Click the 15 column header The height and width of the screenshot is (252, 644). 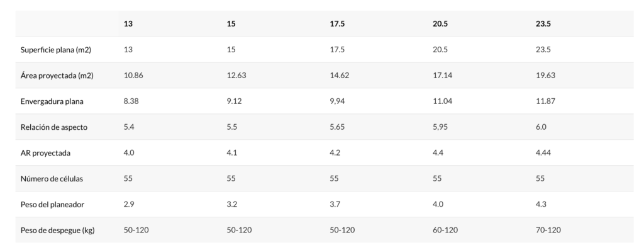tap(231, 24)
